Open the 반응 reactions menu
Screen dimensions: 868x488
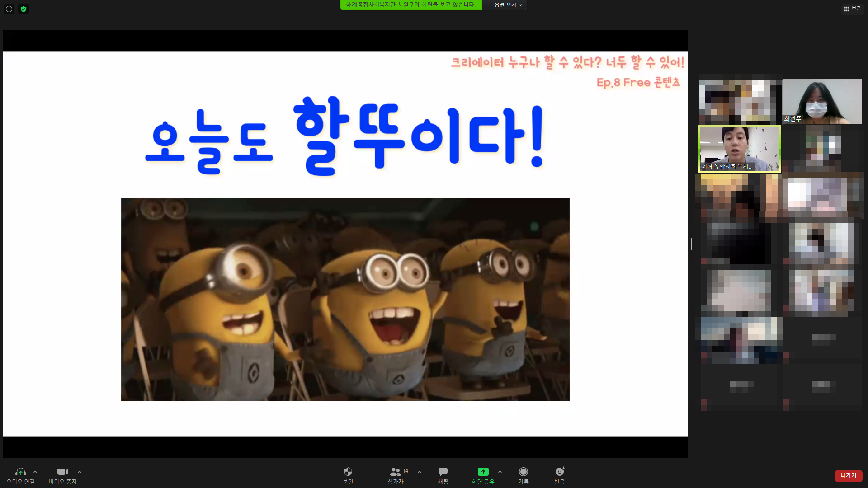560,476
